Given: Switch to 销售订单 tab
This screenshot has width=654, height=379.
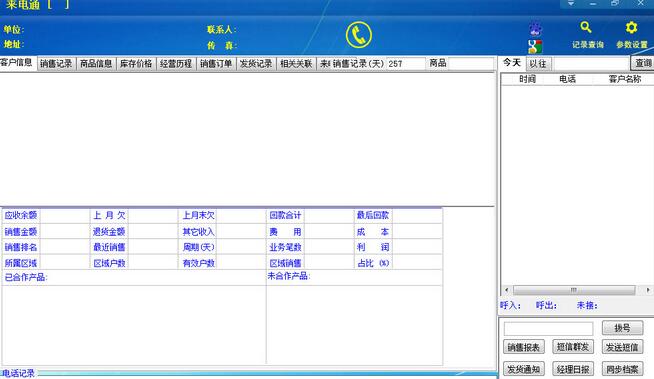Looking at the screenshot, I should [216, 64].
